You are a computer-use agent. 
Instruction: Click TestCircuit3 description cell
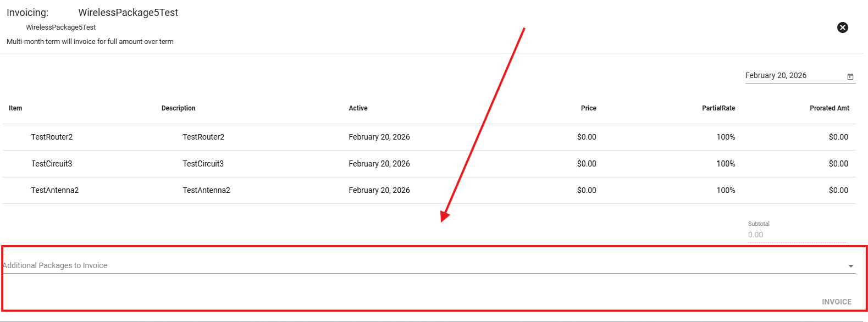(x=203, y=164)
